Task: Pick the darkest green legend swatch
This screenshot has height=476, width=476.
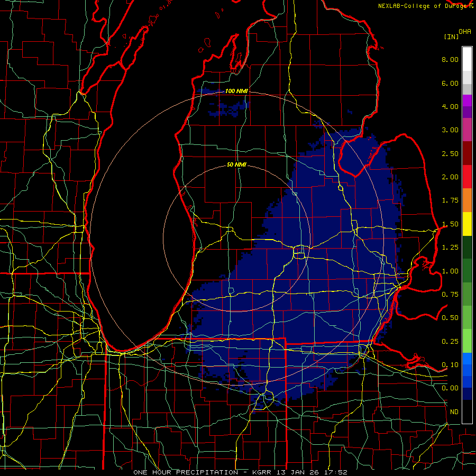Action: click(x=467, y=248)
